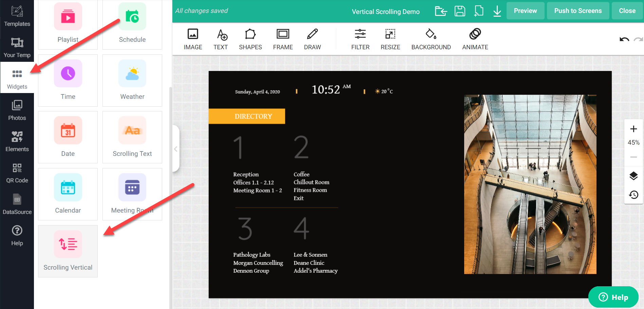The width and height of the screenshot is (644, 309).
Task: Click the download arrow icon
Action: [x=497, y=11]
